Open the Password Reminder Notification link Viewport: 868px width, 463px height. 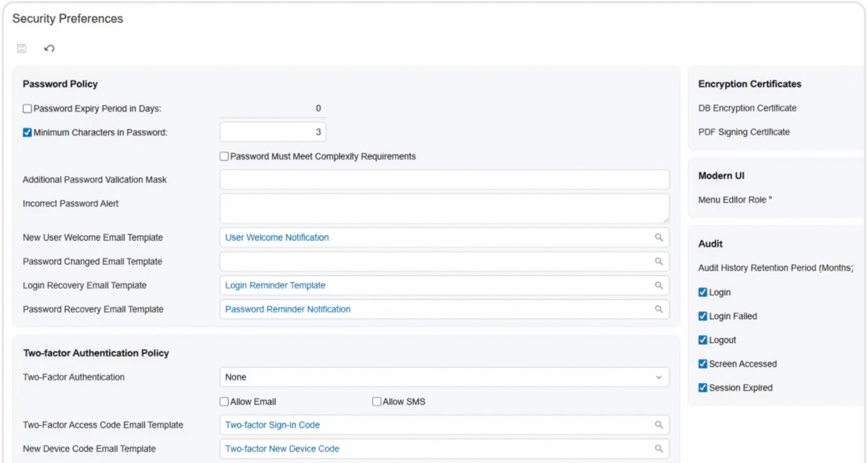pyautogui.click(x=288, y=309)
